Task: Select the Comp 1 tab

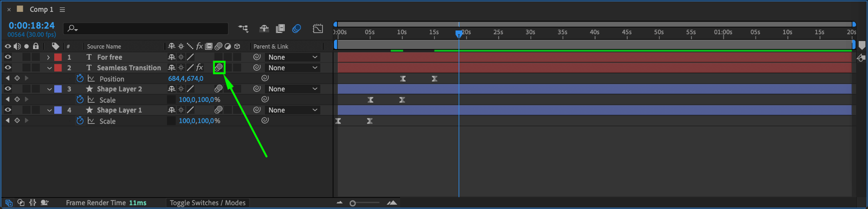Action: [x=41, y=9]
